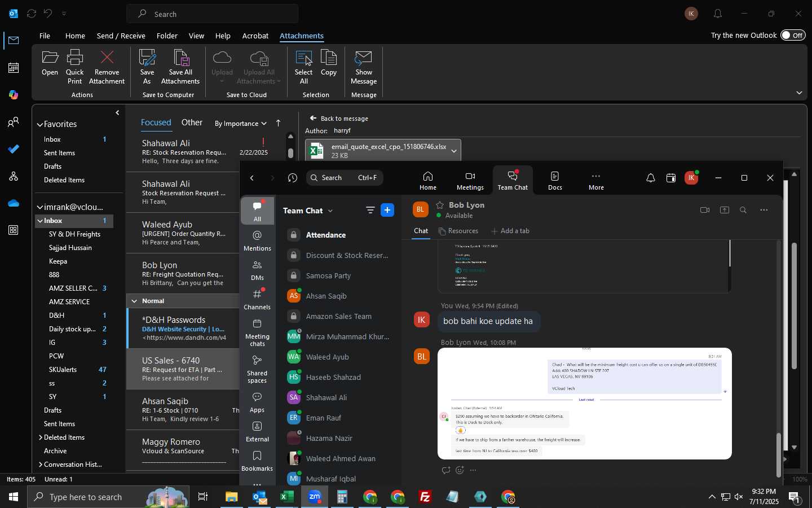Click Add a tab in chat

510,231
